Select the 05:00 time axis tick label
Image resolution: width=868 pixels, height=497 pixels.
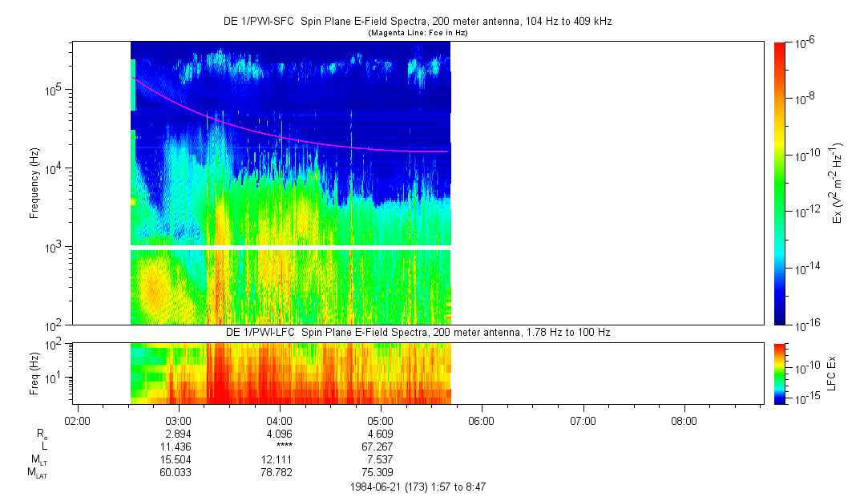tap(380, 421)
